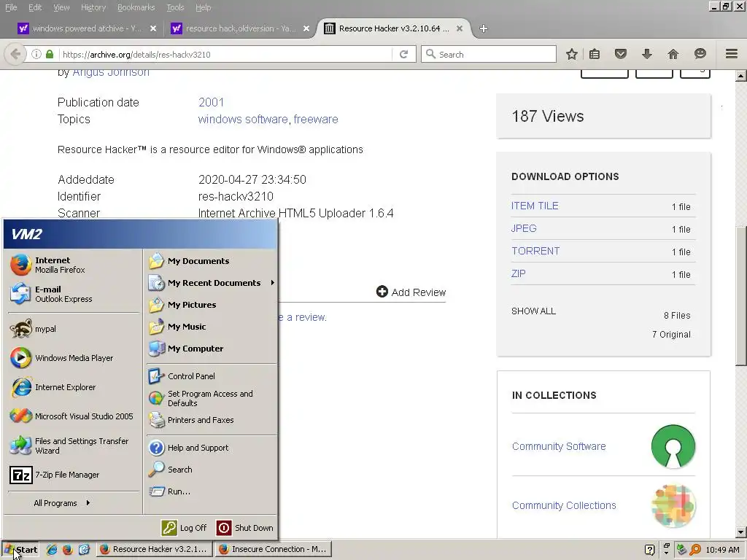This screenshot has height=560, width=747.
Task: Open ITEM TILE download link
Action: click(535, 206)
